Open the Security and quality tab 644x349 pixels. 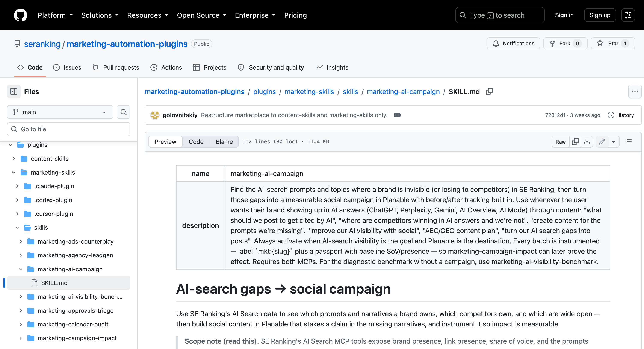pos(271,67)
